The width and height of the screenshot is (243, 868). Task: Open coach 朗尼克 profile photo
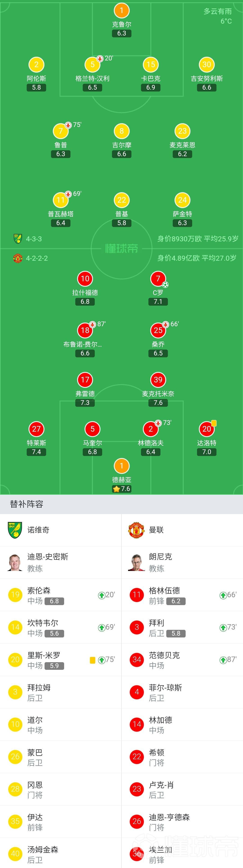point(137,562)
